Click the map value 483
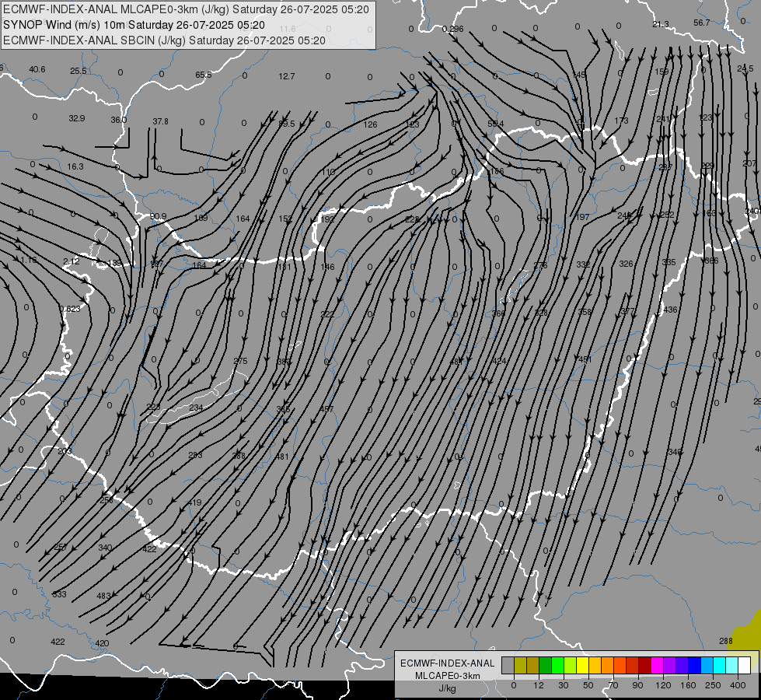The width and height of the screenshot is (761, 700). [x=103, y=596]
